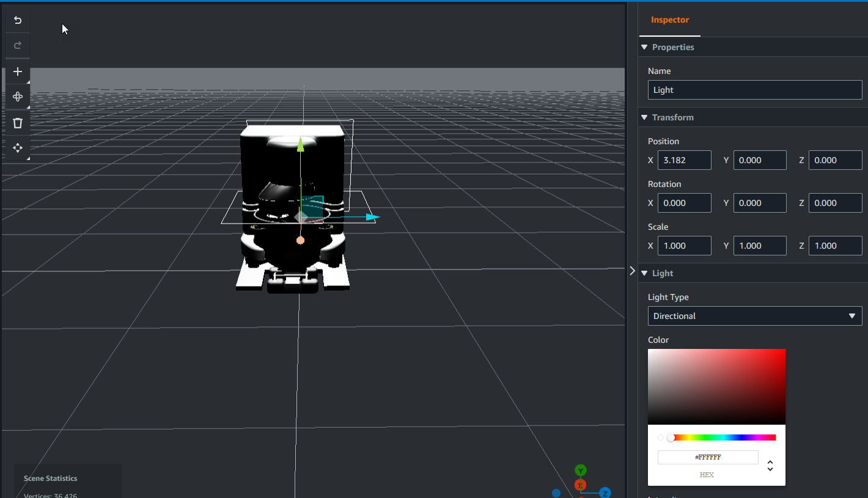Viewport: 868px width, 498px height.
Task: Collapse the Properties section
Action: point(644,47)
